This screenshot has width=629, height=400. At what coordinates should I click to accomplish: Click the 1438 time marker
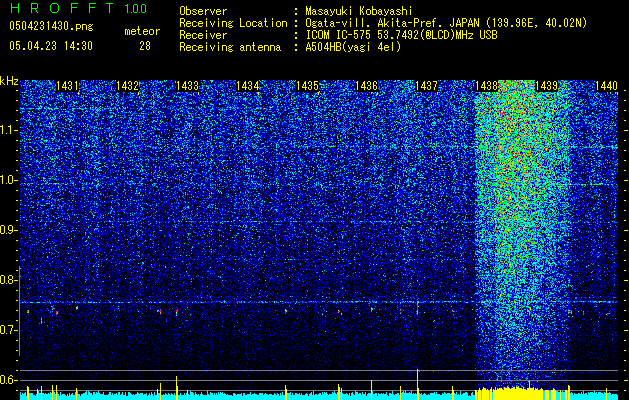(x=486, y=86)
